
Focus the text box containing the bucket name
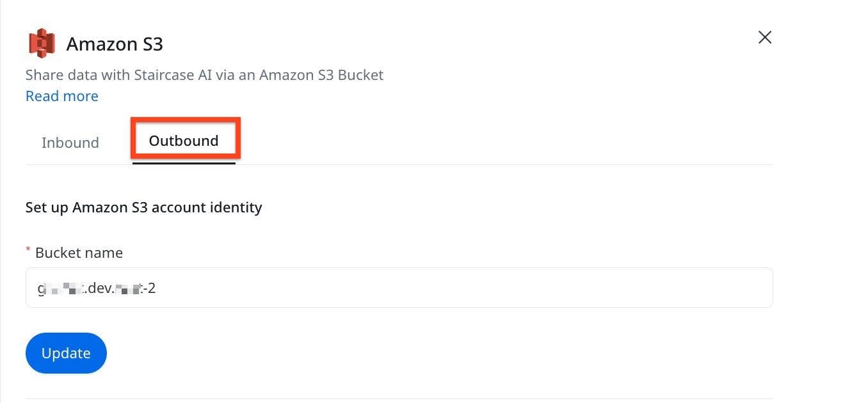point(397,287)
